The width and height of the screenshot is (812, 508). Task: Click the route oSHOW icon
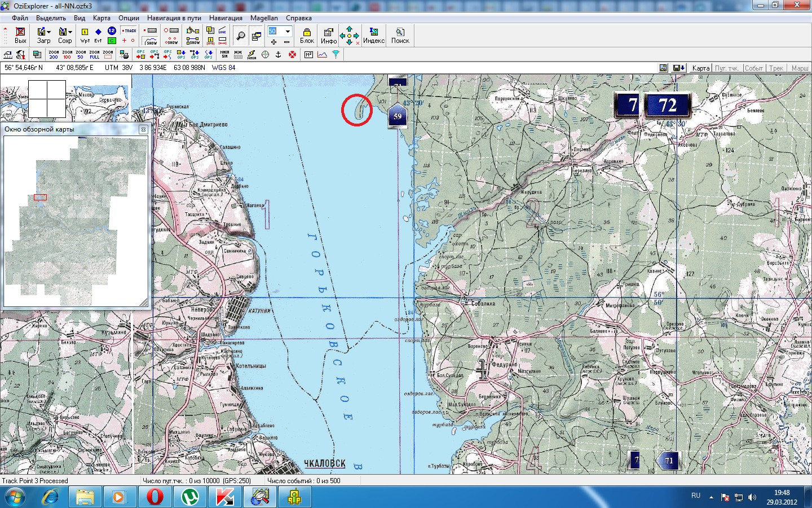pyautogui.click(x=171, y=41)
